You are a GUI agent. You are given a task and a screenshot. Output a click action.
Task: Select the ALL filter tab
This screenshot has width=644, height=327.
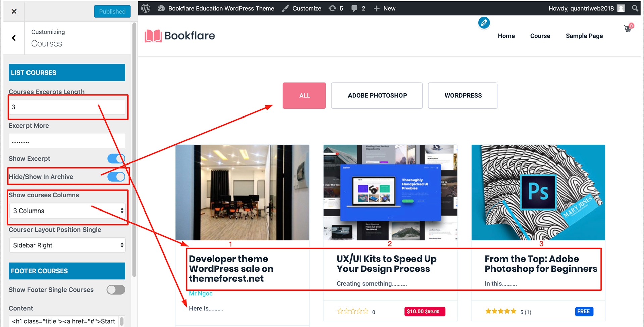(304, 95)
